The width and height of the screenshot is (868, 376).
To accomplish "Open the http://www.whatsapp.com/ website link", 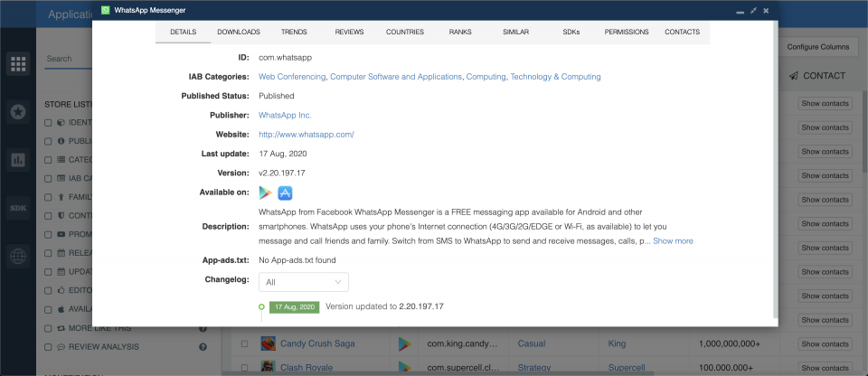I will click(307, 135).
